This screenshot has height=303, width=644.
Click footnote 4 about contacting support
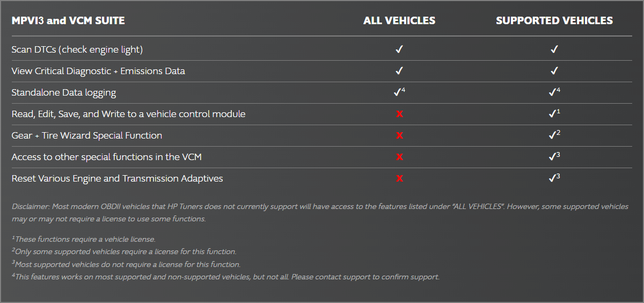pos(225,277)
